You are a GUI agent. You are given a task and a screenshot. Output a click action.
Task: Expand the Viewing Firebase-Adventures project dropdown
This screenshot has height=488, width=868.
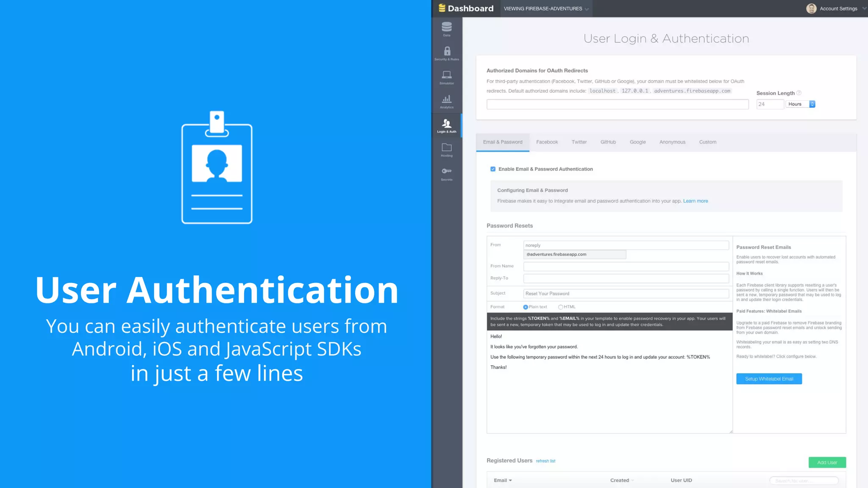tap(546, 8)
